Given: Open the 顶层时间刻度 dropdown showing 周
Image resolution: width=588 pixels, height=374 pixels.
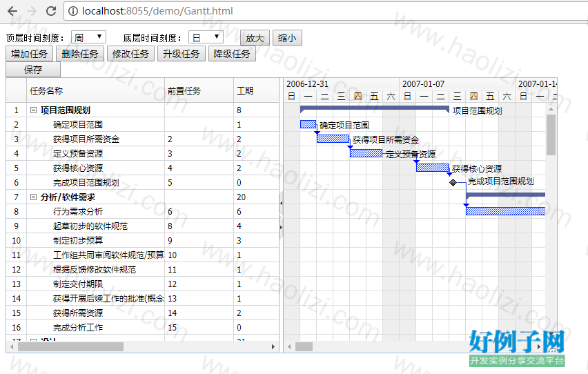Looking at the screenshot, I should point(88,37).
